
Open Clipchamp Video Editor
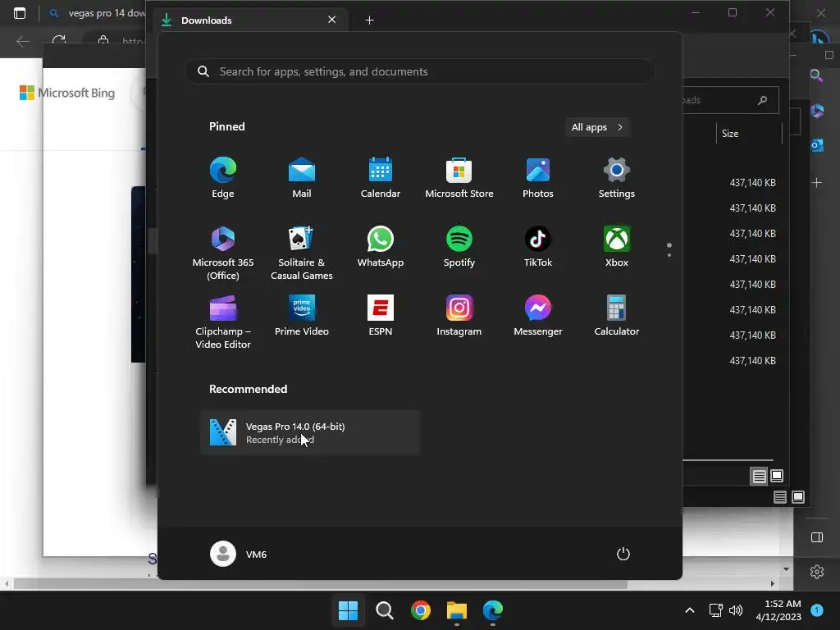click(x=223, y=322)
